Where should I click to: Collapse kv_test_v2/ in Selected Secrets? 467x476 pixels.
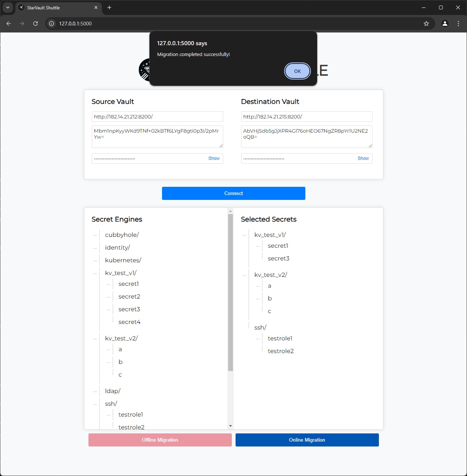tap(245, 275)
